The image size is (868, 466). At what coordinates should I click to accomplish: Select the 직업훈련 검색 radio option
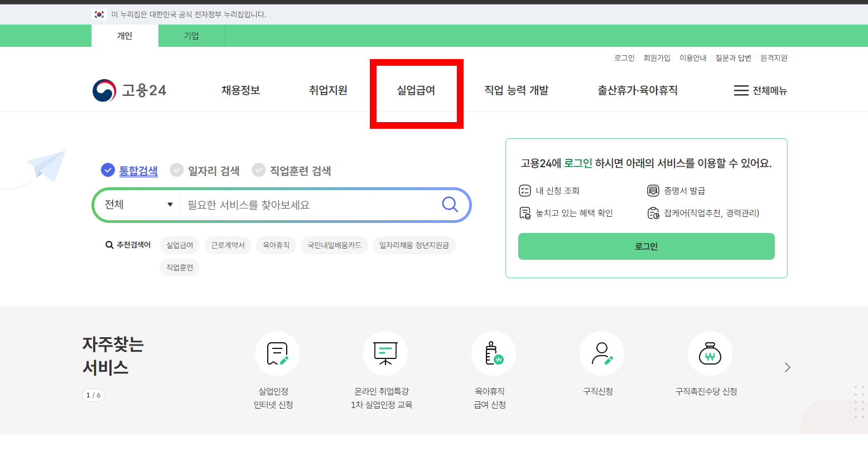point(259,170)
